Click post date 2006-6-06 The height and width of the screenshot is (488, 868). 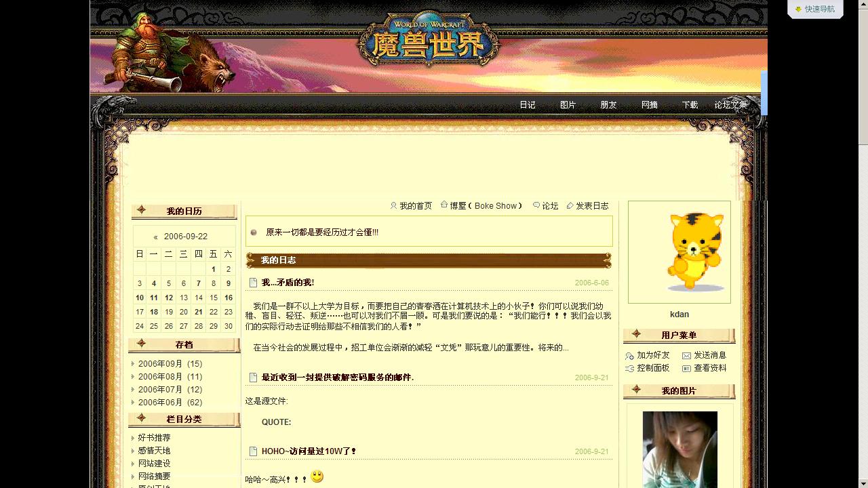coord(592,283)
